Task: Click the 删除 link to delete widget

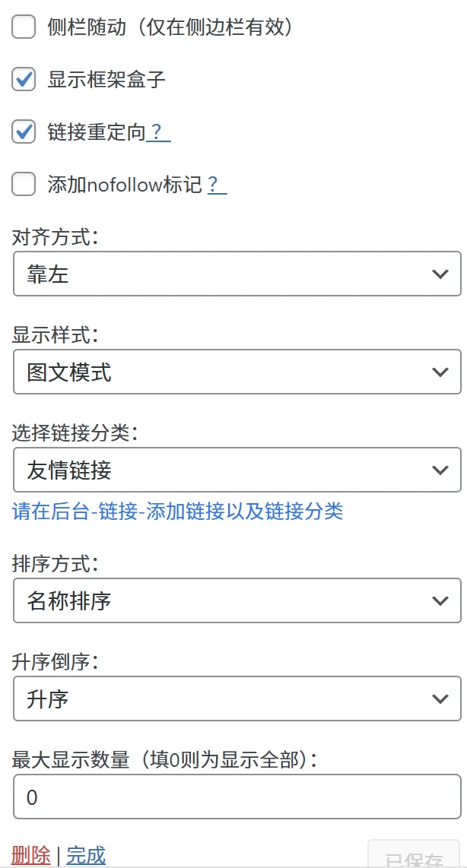Action: pyautogui.click(x=30, y=854)
